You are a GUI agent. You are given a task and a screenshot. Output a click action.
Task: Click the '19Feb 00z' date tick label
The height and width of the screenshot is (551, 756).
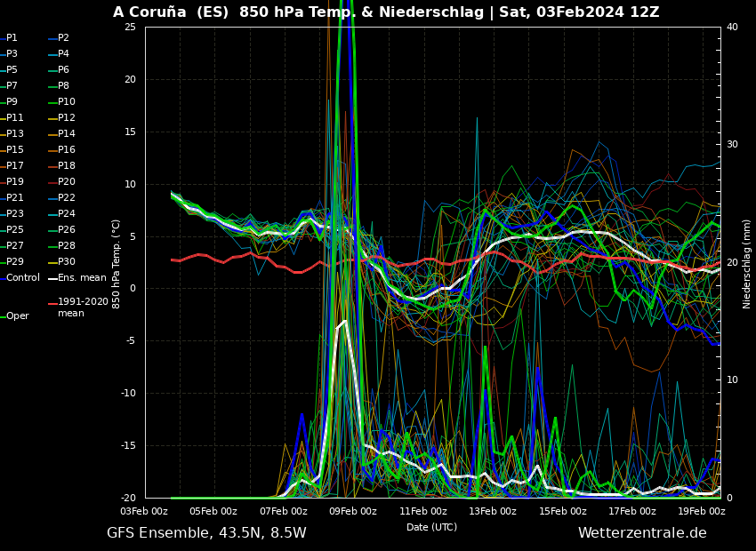pyautogui.click(x=702, y=511)
